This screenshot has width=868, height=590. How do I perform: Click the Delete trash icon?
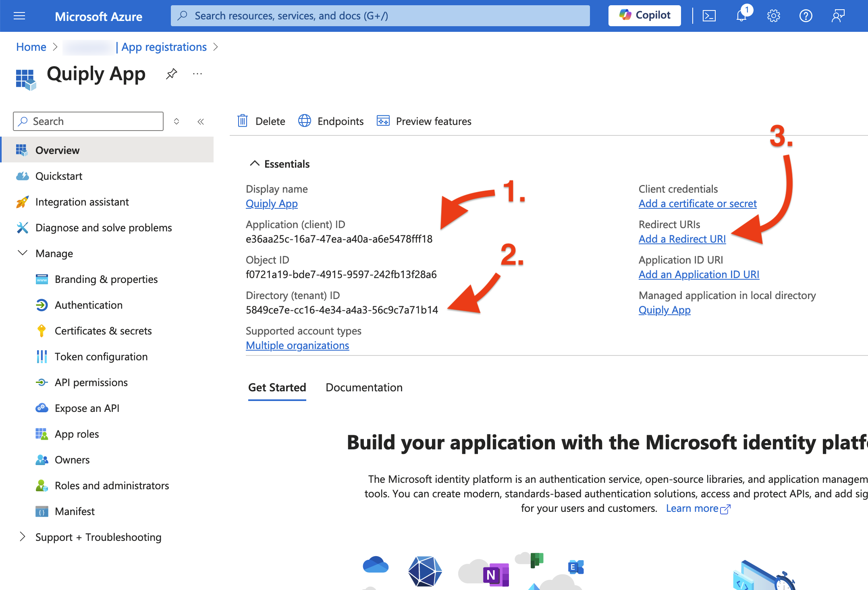242,120
